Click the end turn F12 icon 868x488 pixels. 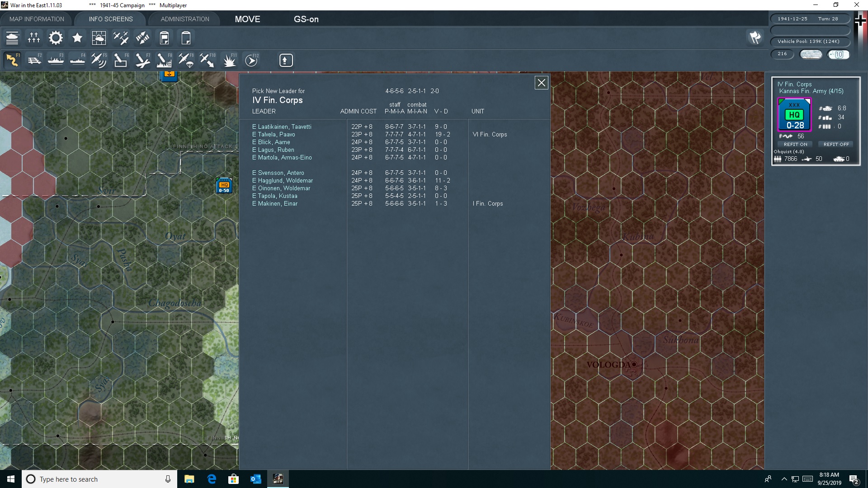251,60
